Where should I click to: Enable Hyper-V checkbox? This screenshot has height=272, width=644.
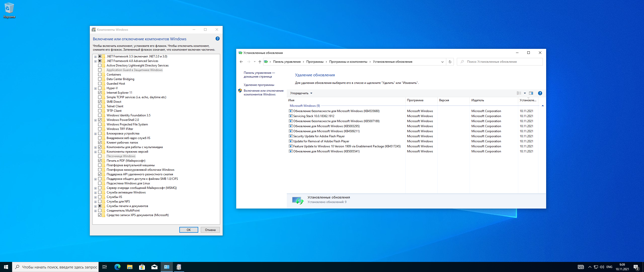100,88
